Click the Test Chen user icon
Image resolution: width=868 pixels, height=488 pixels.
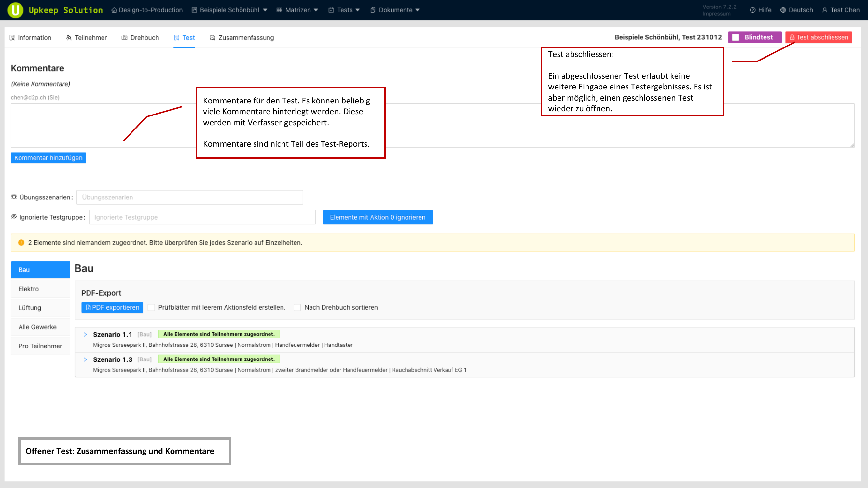pos(824,10)
